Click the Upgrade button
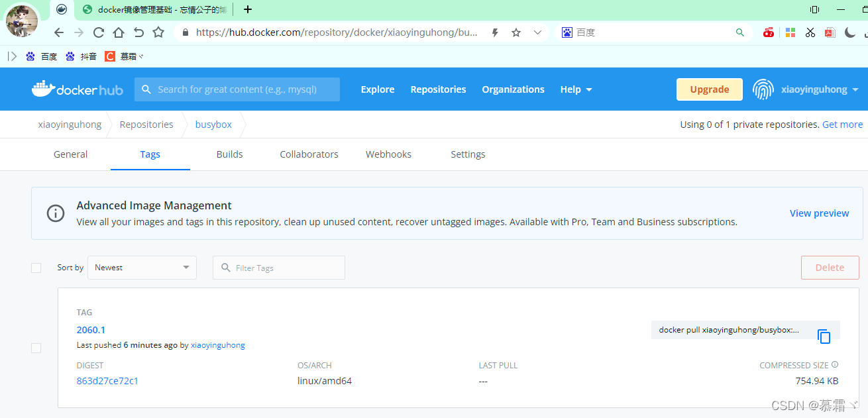Image resolution: width=868 pixels, height=418 pixels. pos(710,89)
